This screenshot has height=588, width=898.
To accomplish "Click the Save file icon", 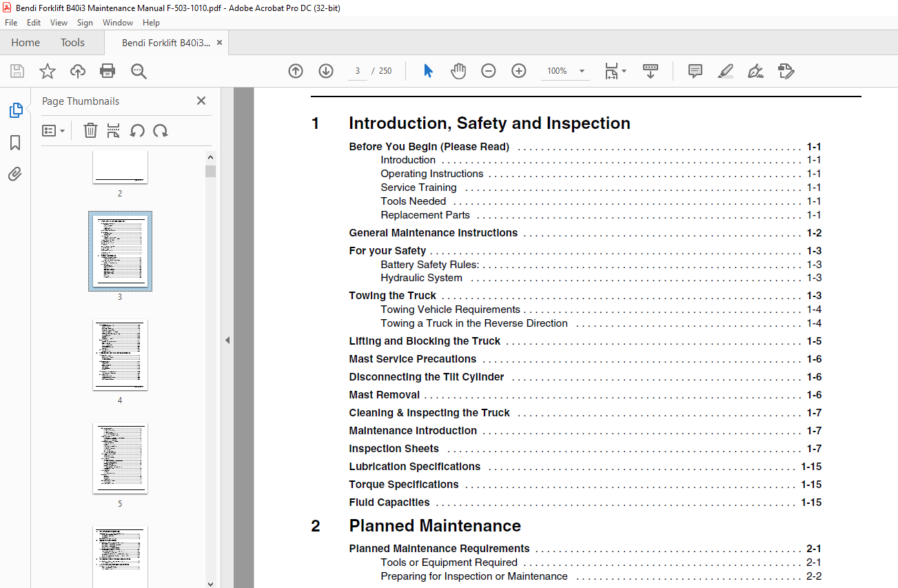I will [x=17, y=71].
